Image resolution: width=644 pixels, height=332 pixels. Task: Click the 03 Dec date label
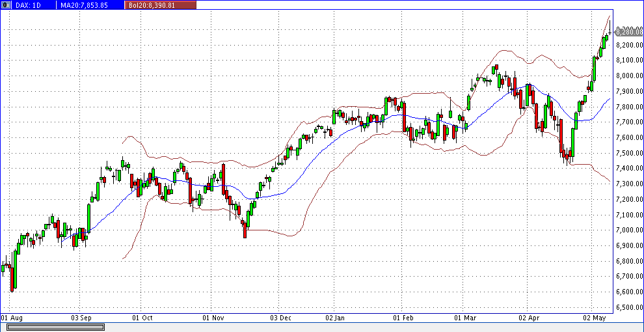pos(280,318)
